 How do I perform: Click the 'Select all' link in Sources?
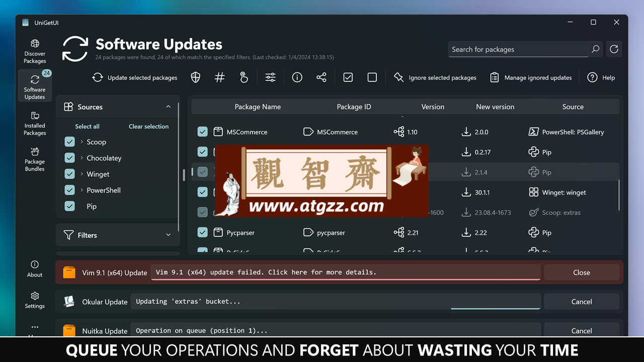point(87,126)
